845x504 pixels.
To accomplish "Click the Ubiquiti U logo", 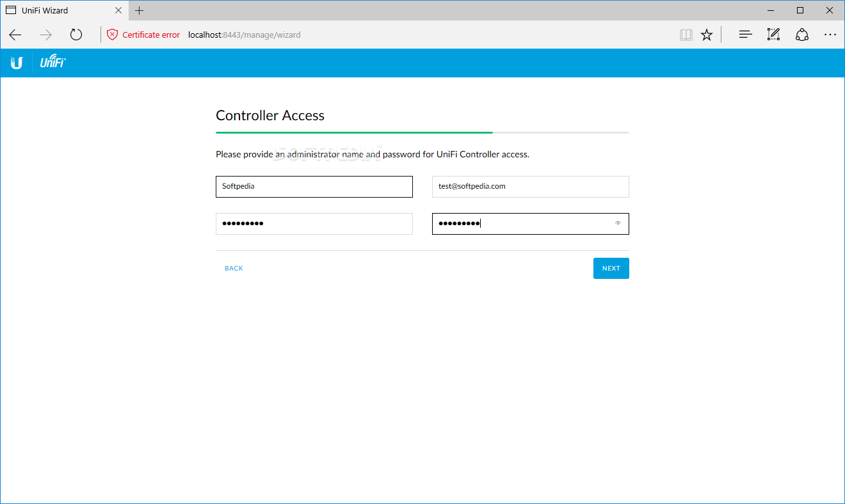I will click(x=17, y=63).
